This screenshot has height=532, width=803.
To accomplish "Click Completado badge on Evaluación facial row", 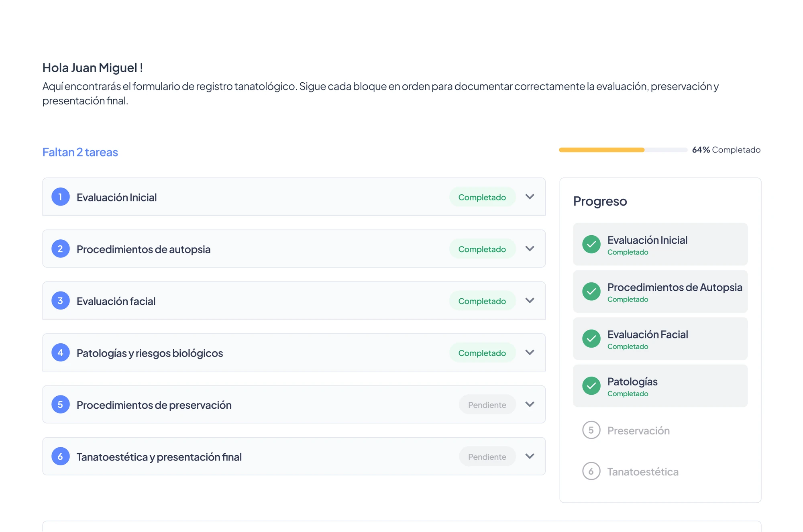I will [x=482, y=301].
